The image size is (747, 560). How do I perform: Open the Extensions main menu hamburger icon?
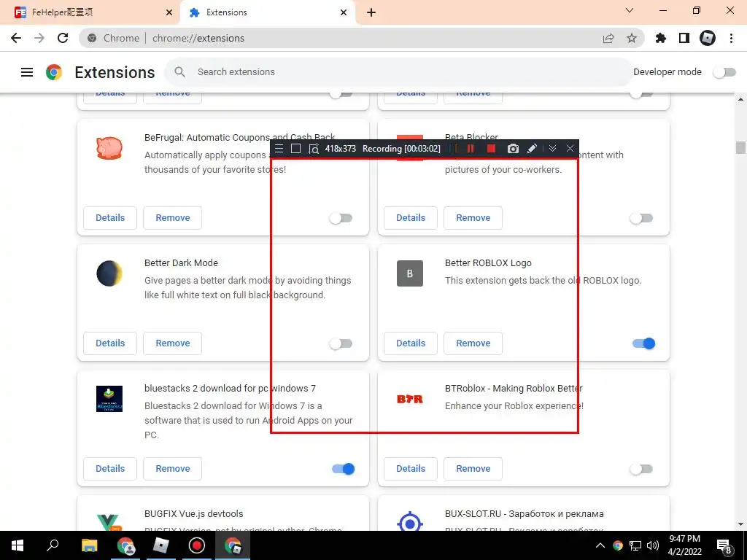point(27,72)
